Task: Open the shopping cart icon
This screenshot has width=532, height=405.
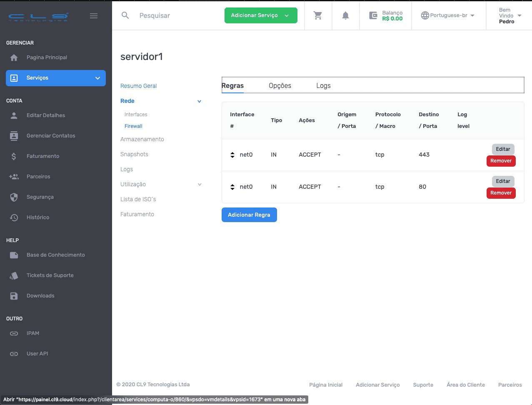Action: coord(318,15)
